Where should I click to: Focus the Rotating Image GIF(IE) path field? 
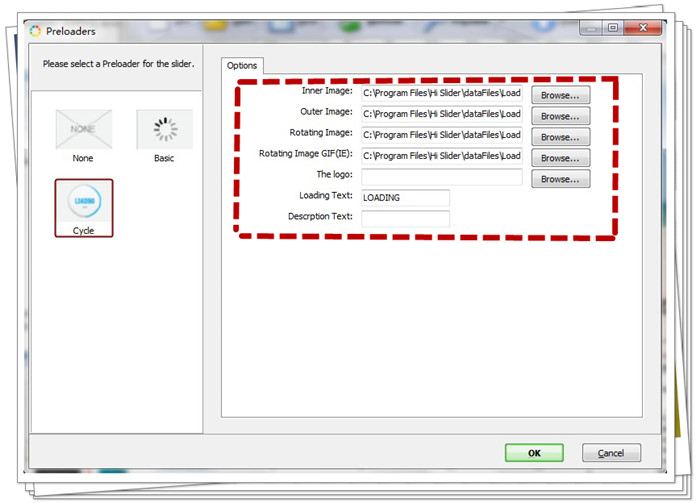pyautogui.click(x=441, y=156)
